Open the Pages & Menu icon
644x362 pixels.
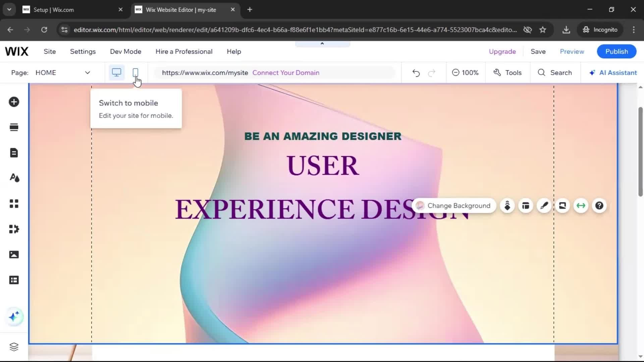(x=14, y=153)
